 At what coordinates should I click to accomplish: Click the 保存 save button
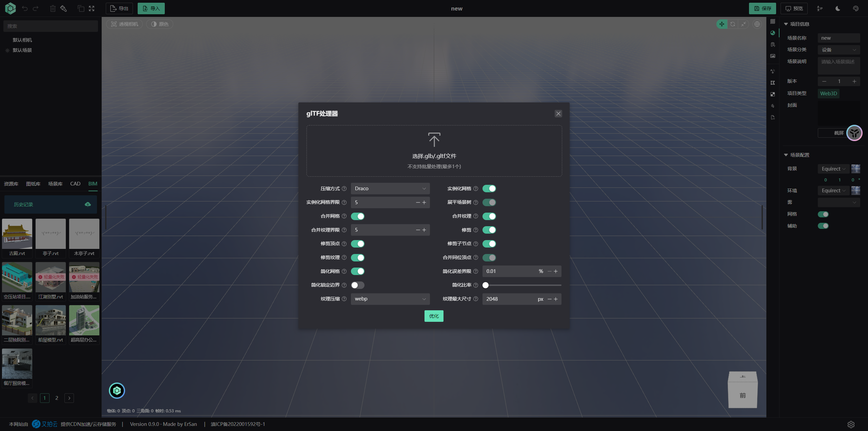[763, 8]
